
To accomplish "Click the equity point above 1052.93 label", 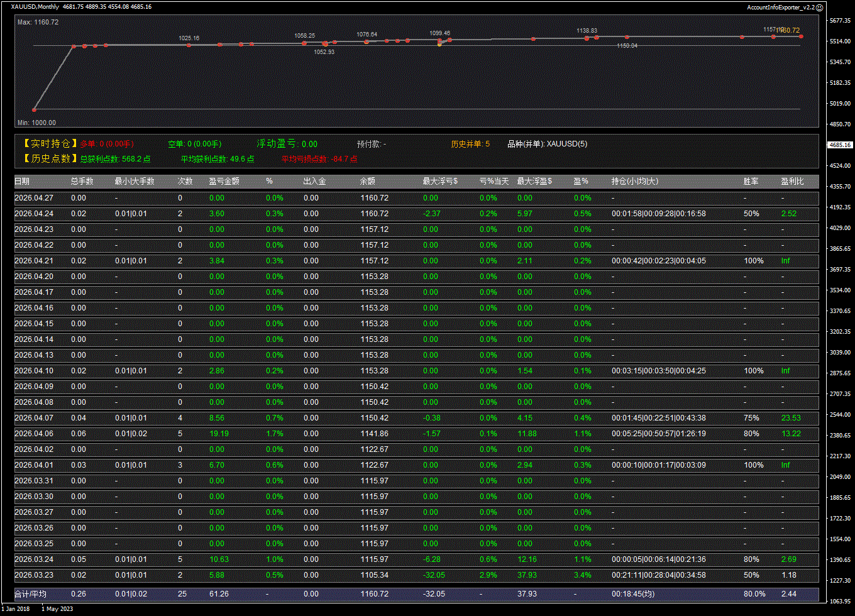I will (324, 43).
